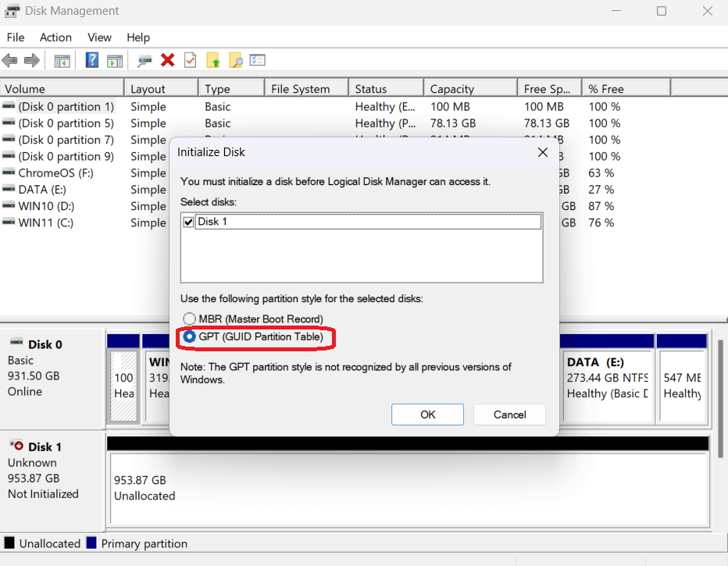Click the red X delete icon
The image size is (728, 566).
pos(167,60)
